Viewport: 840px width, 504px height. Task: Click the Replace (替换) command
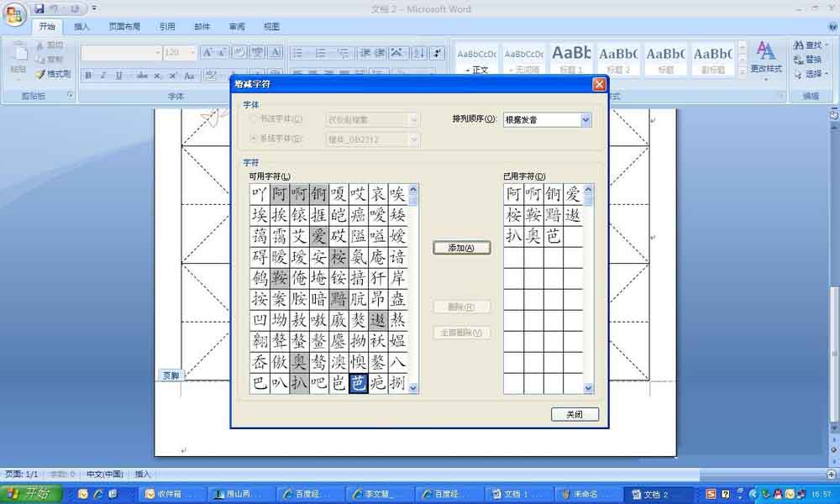[808, 60]
